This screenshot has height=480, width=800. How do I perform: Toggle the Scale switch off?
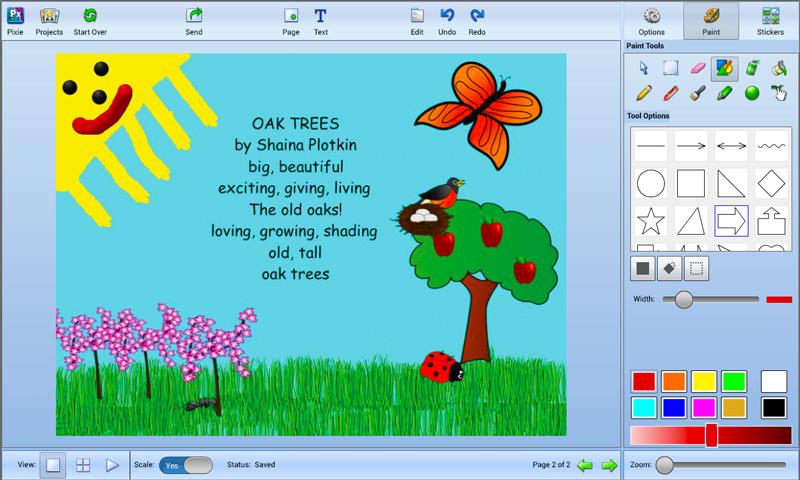(185, 465)
